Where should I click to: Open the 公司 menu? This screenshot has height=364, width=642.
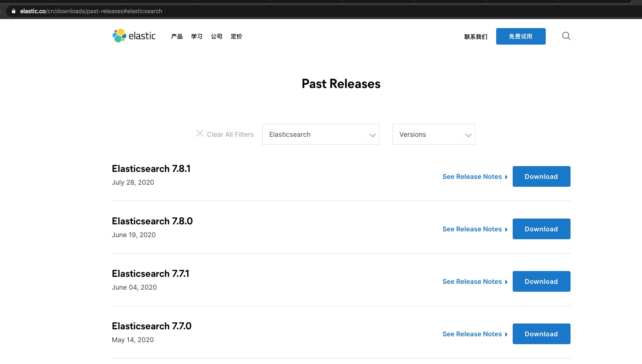(216, 36)
